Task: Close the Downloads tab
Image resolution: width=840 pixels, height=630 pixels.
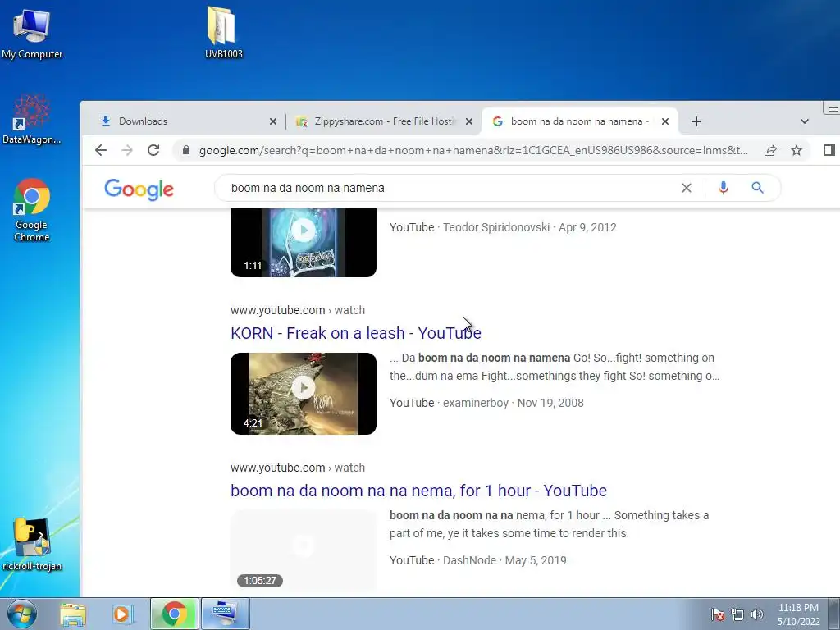Action: point(272,121)
